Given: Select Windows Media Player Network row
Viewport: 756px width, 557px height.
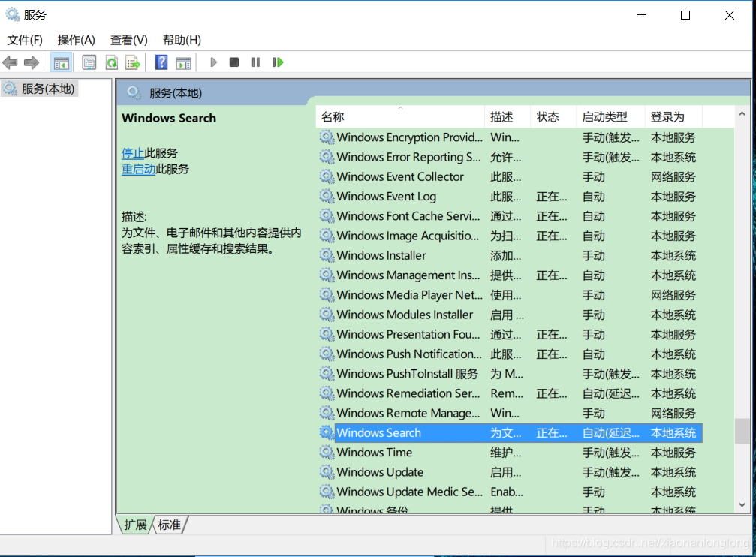Looking at the screenshot, I should (510, 295).
